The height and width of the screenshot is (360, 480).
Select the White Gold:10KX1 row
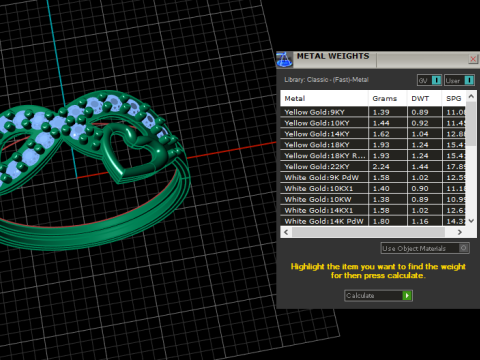373,189
